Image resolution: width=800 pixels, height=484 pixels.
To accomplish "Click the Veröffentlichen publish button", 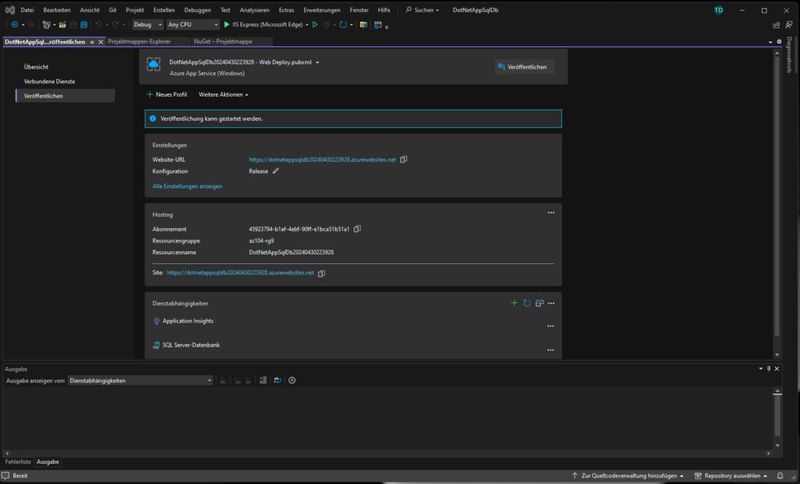I will click(x=523, y=67).
